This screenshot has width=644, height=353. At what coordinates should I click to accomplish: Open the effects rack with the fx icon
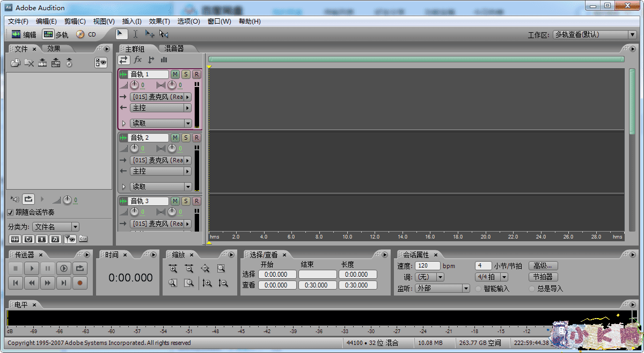pos(138,60)
